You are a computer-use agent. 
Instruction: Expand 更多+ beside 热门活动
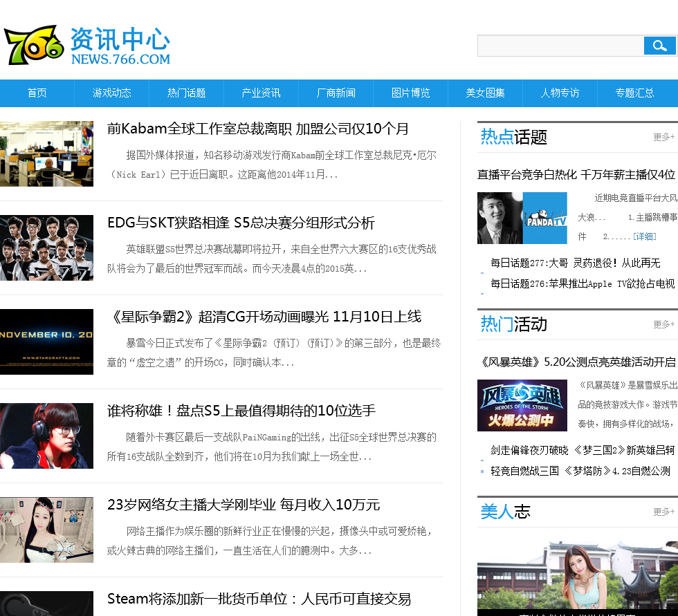pos(663,324)
